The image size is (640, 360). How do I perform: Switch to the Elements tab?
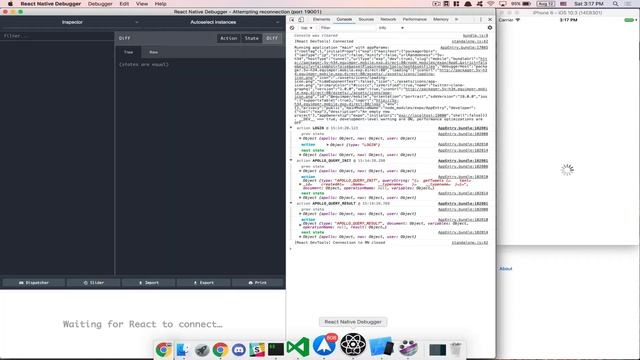click(321, 19)
